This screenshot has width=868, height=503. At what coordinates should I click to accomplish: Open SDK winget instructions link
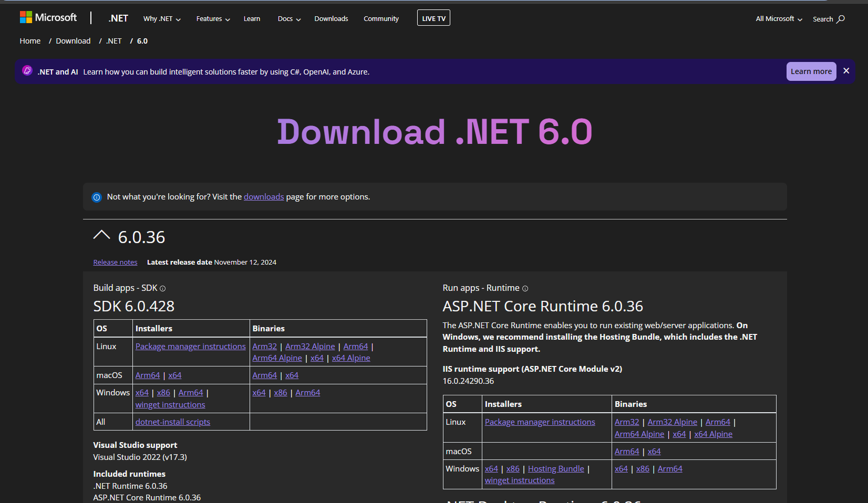(x=170, y=405)
